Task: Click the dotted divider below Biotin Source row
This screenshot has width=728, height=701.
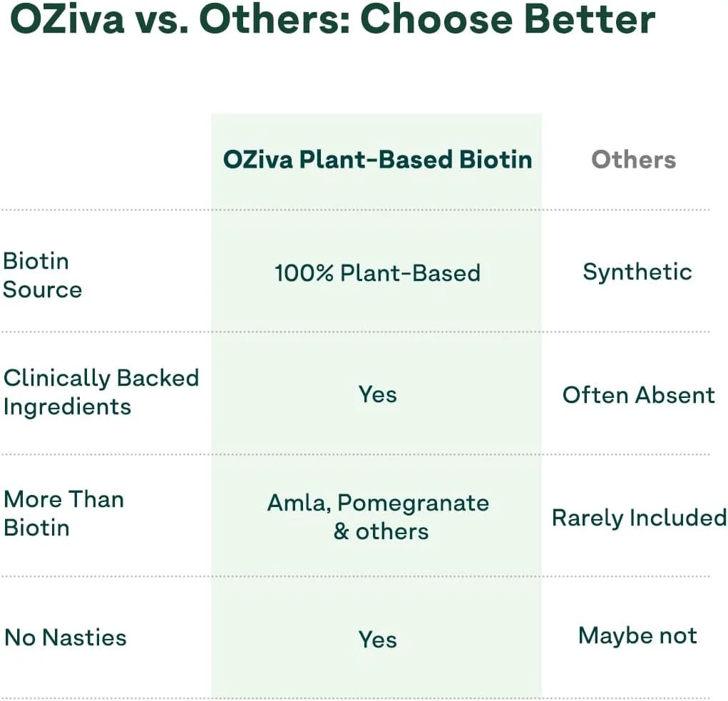Action: click(107, 332)
